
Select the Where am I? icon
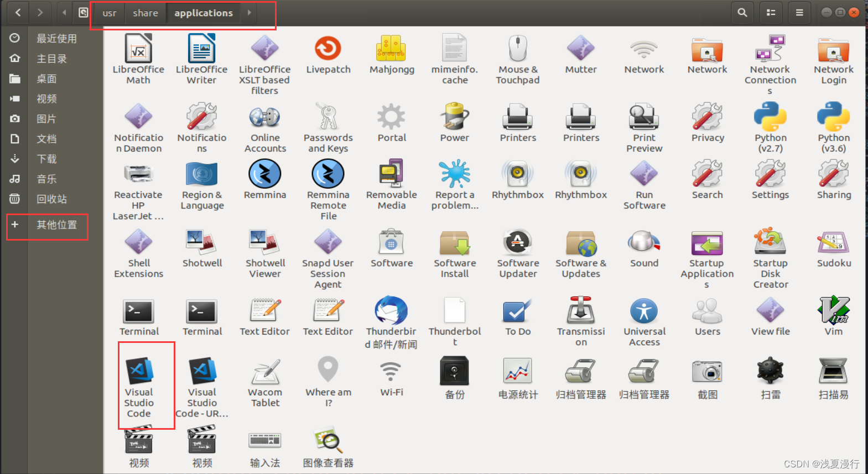click(x=328, y=369)
